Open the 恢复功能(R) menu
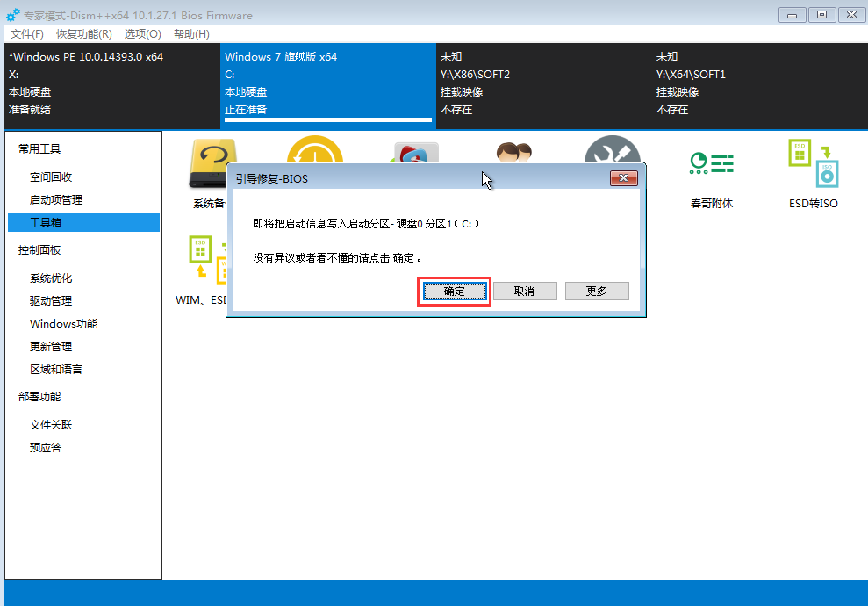 [84, 34]
